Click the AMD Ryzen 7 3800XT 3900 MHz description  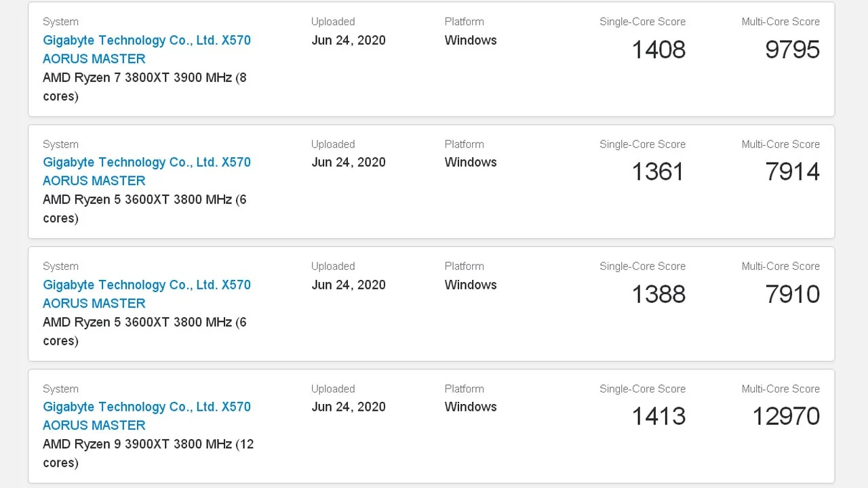point(144,87)
